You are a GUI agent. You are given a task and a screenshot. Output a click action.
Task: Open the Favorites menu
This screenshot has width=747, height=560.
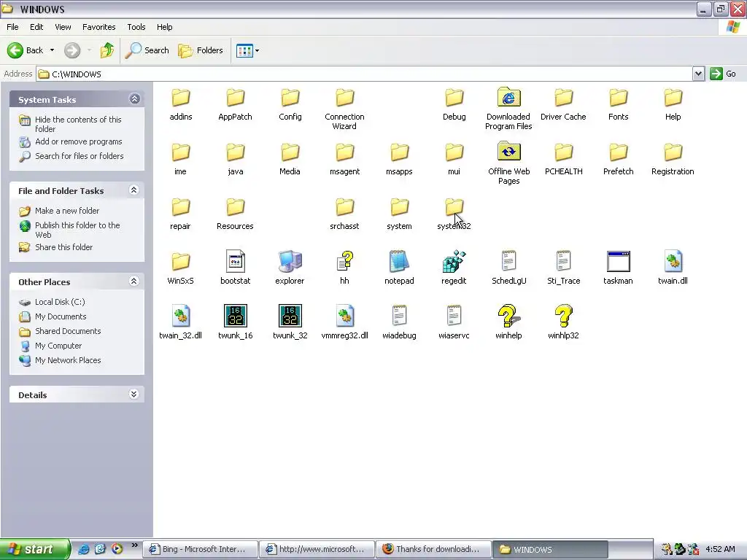click(98, 27)
